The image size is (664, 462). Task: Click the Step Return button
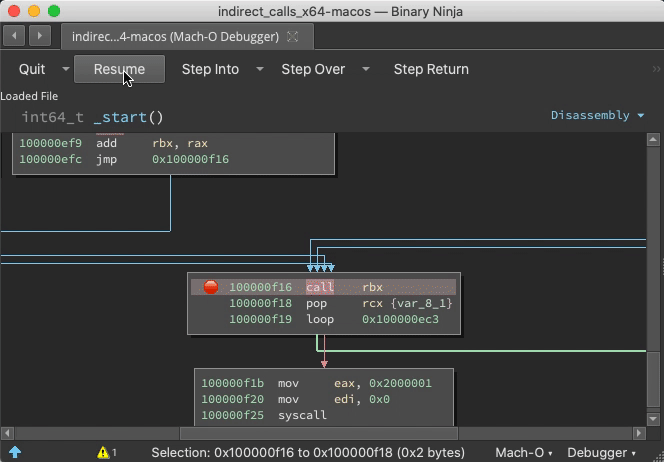(x=431, y=69)
